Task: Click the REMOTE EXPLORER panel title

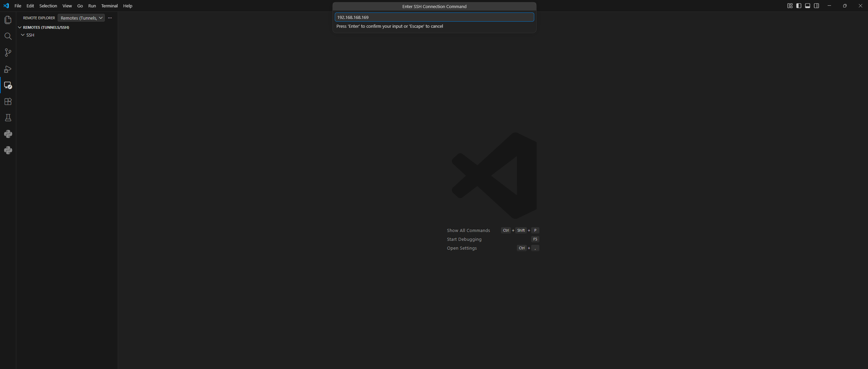Action: [x=39, y=18]
